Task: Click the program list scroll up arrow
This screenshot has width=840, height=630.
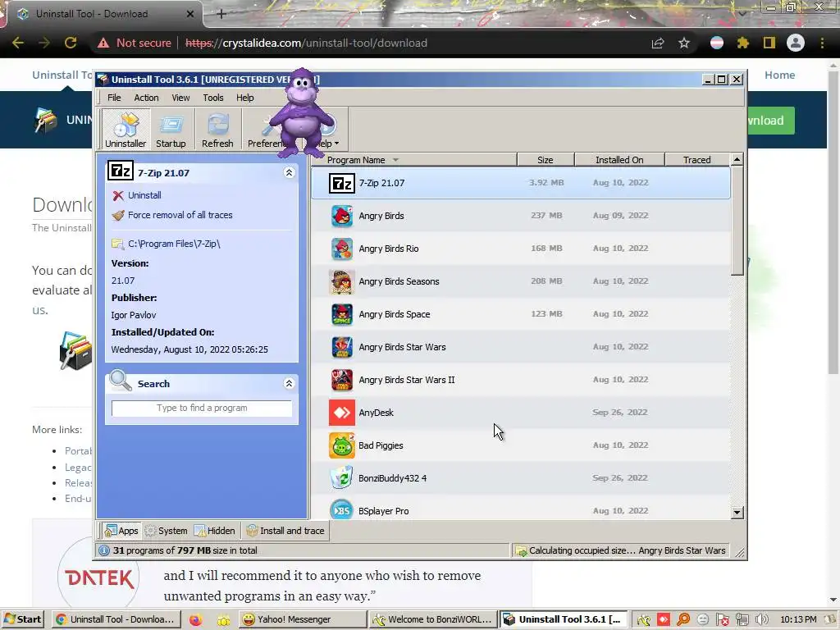Action: [x=737, y=160]
